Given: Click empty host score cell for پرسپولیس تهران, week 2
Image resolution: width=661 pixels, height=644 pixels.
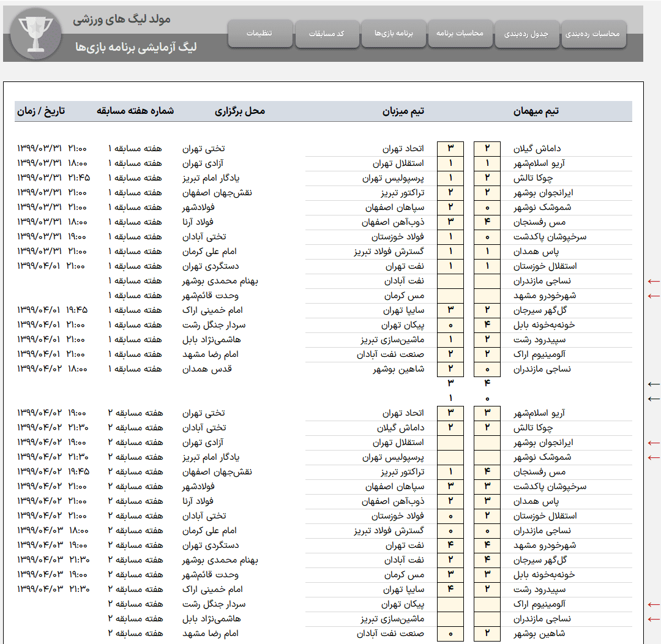Looking at the screenshot, I should (x=450, y=457).
